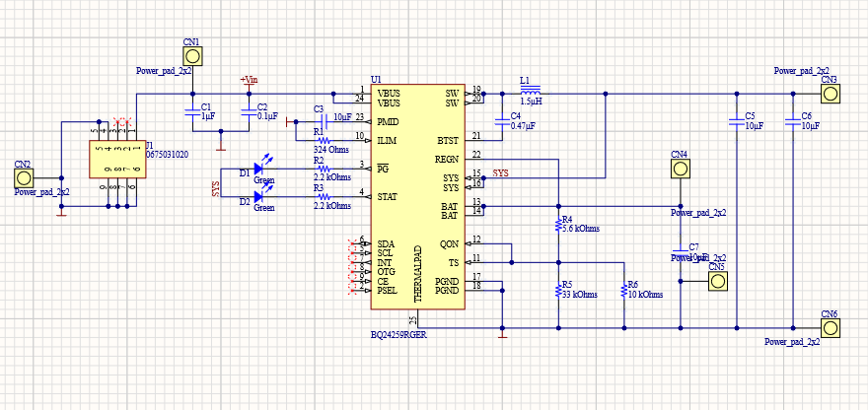Viewport: 868px width, 410px height.
Task: Click the REGN pin name on U1
Action: point(447,160)
